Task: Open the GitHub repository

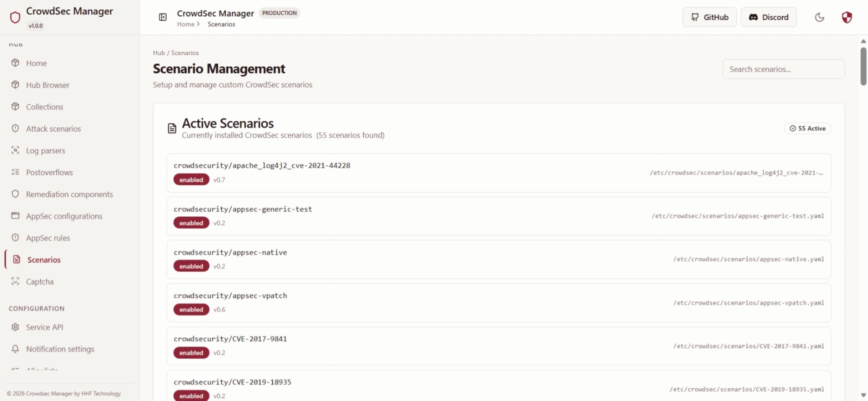Action: point(709,17)
